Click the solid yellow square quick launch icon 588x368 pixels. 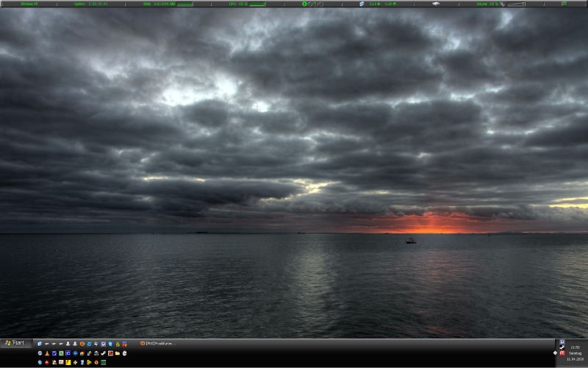[x=68, y=362]
